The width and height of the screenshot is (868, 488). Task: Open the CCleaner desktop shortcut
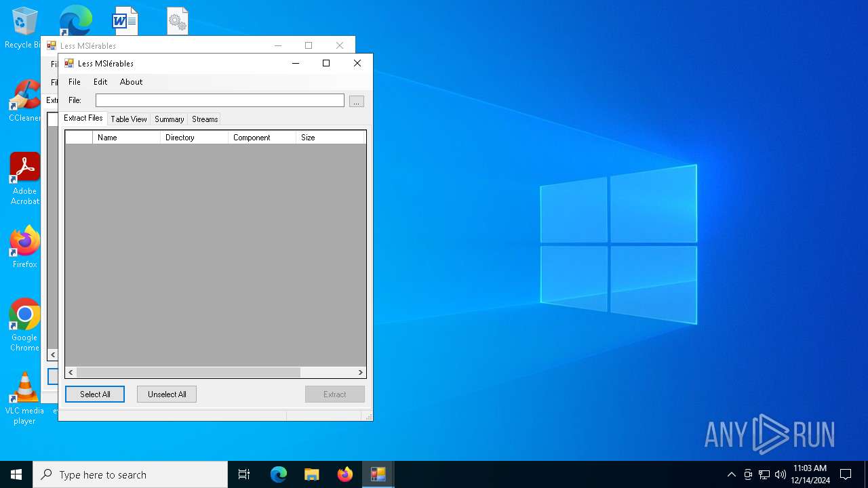tap(24, 100)
